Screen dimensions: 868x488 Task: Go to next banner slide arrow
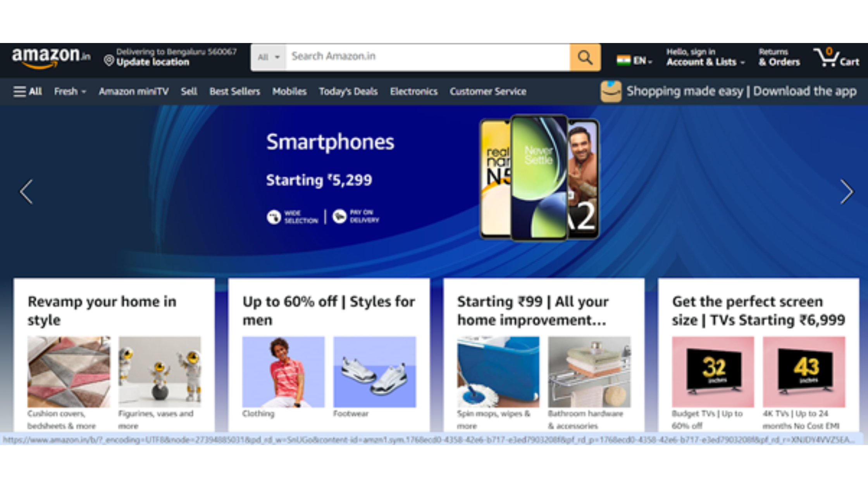pyautogui.click(x=847, y=191)
